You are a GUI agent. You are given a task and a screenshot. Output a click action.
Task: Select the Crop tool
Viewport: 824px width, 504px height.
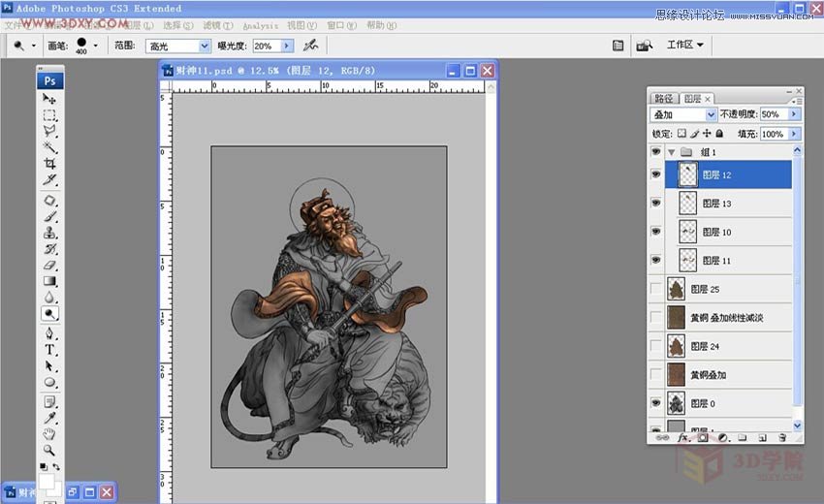pyautogui.click(x=49, y=164)
